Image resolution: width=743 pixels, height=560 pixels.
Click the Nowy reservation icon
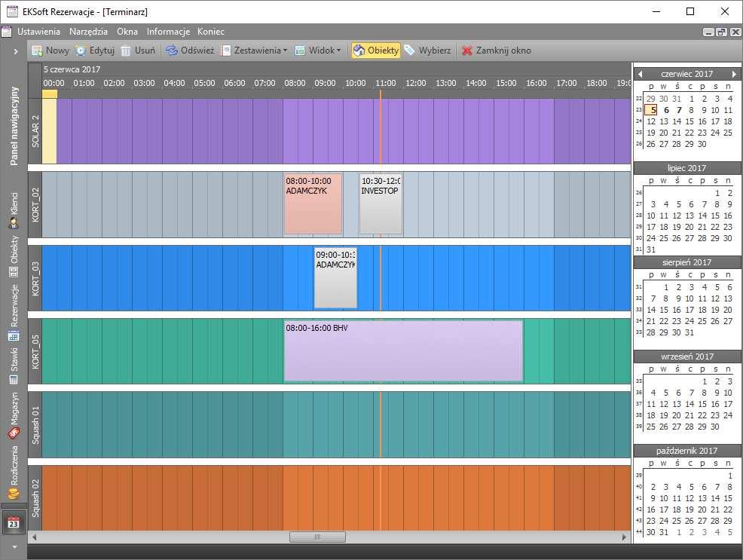pyautogui.click(x=37, y=50)
